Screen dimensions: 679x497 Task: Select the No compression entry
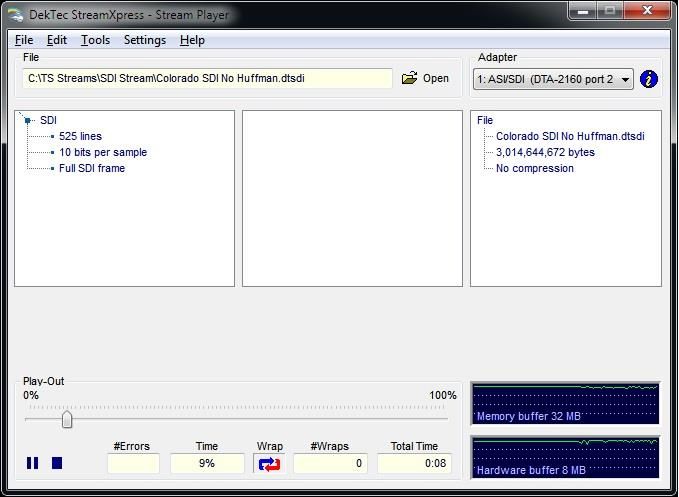(x=535, y=168)
